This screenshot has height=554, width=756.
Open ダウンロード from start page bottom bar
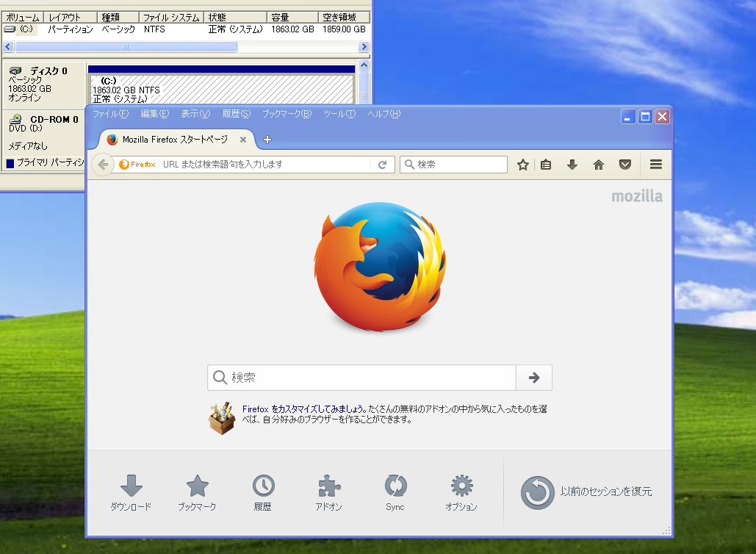click(x=131, y=492)
